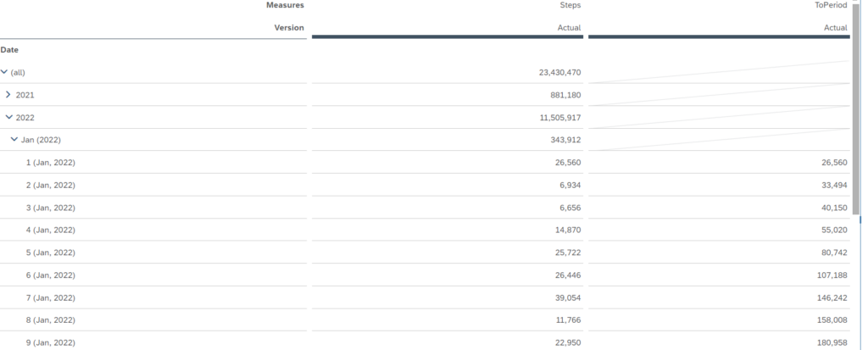Collapse the 2022 year row
The width and height of the screenshot is (868, 350).
click(x=8, y=118)
